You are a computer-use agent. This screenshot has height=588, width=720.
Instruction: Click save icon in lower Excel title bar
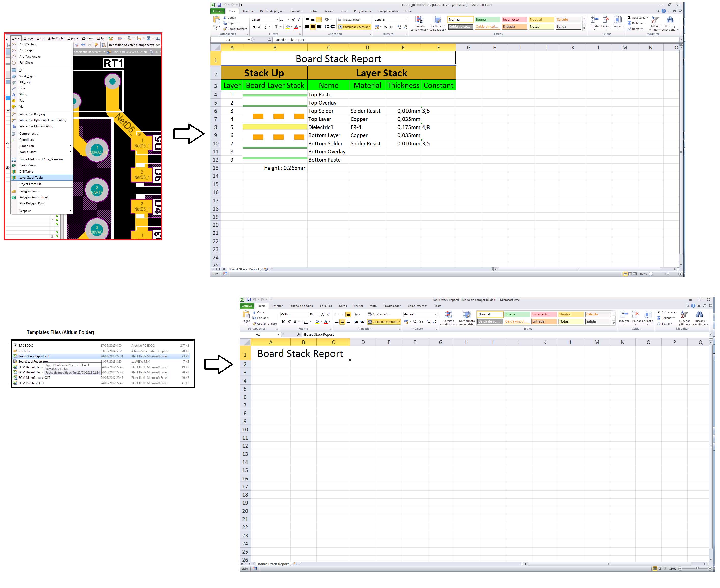pyautogui.click(x=249, y=300)
